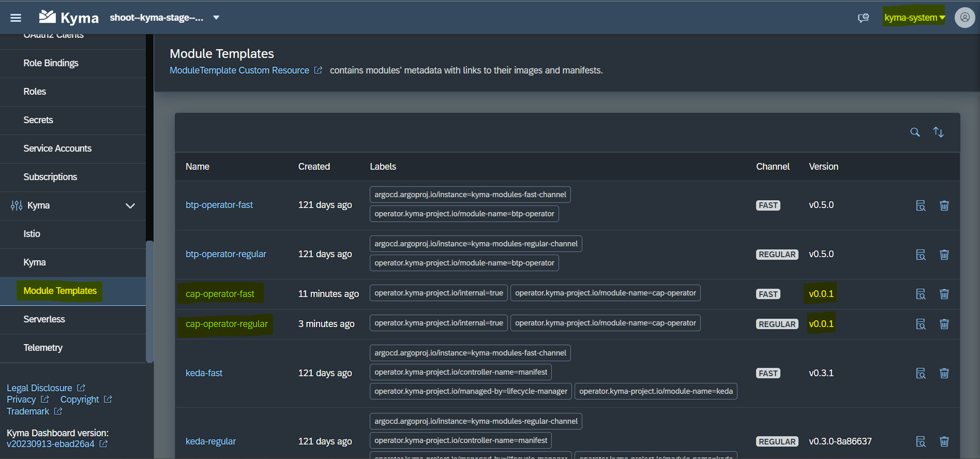The height and width of the screenshot is (459, 980).
Task: View details icon for keda-fast
Action: [x=921, y=373]
